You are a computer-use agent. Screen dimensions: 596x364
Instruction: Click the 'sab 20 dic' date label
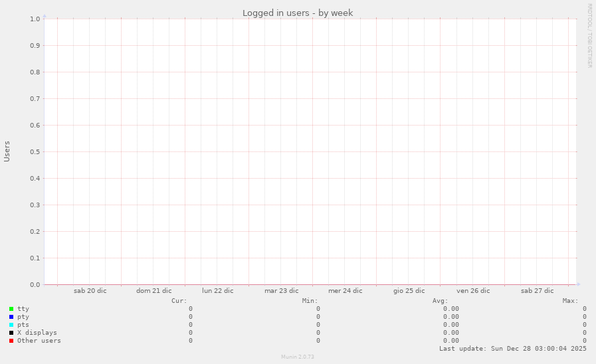[x=90, y=291]
